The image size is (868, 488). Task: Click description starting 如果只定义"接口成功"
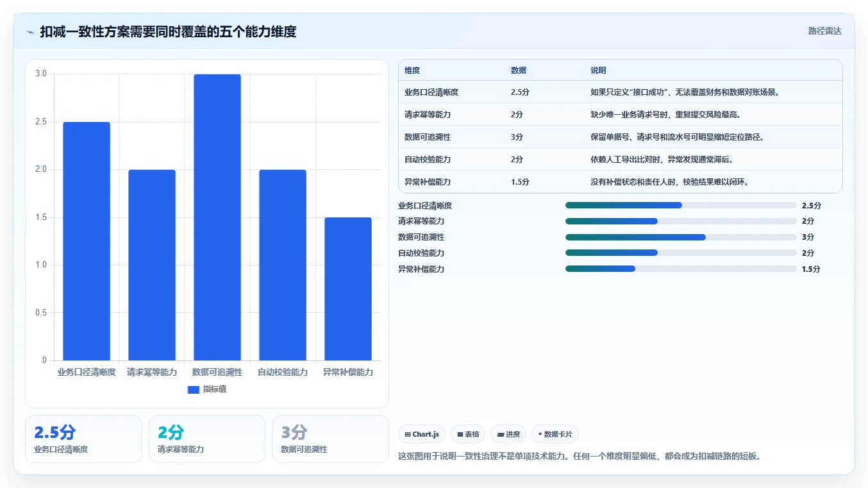click(x=685, y=92)
